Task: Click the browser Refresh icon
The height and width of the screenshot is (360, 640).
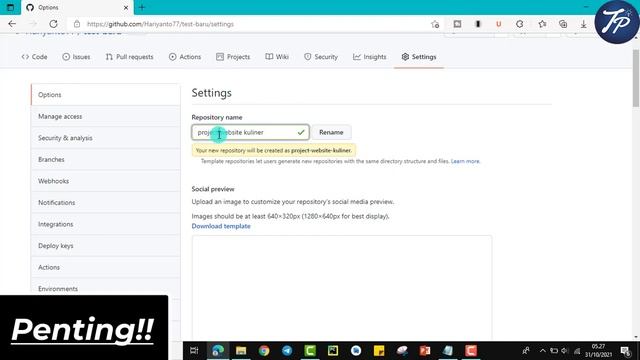Action: pyautogui.click(x=53, y=24)
